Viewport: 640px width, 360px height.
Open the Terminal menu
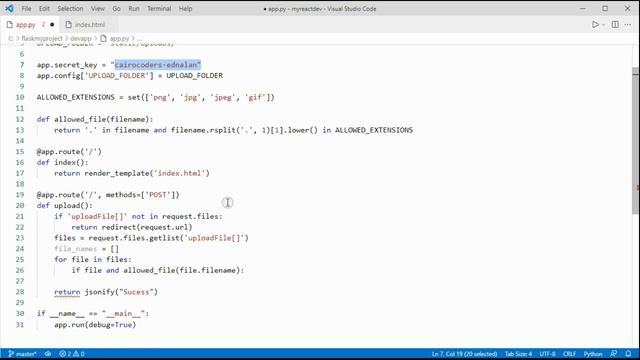click(x=159, y=9)
